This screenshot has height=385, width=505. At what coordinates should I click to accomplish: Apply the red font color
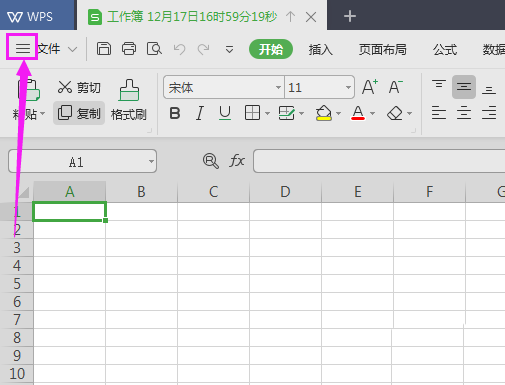coord(358,113)
